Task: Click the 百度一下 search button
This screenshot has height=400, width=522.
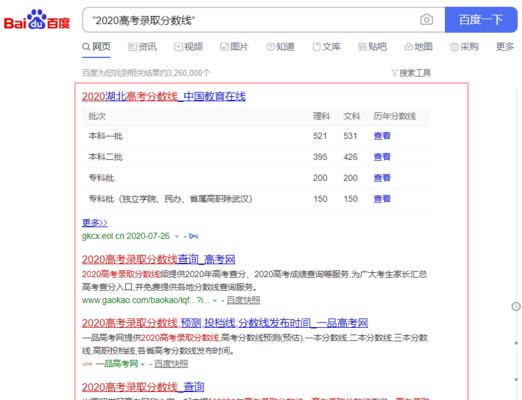Action: tap(481, 20)
